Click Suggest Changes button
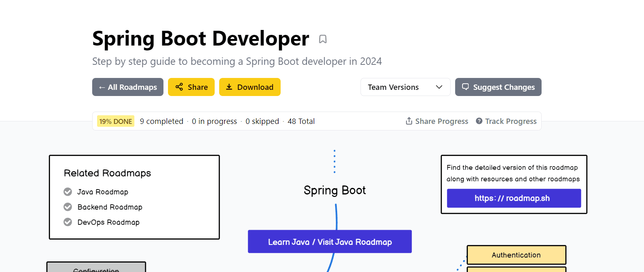The height and width of the screenshot is (272, 644). pos(498,87)
